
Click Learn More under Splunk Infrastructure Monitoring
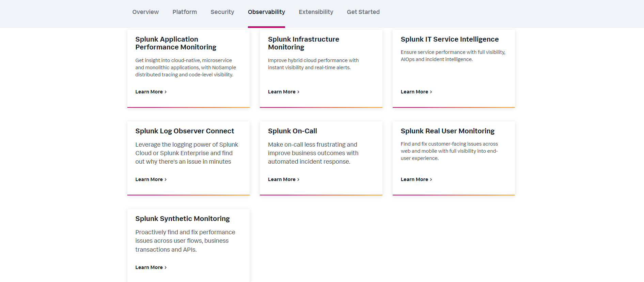[283, 92]
